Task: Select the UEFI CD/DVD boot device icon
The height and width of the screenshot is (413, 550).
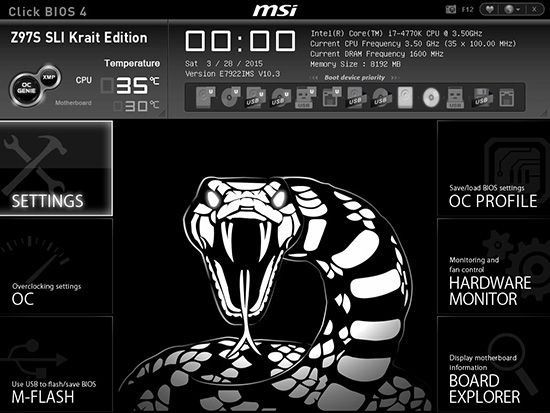Action: (x=231, y=97)
